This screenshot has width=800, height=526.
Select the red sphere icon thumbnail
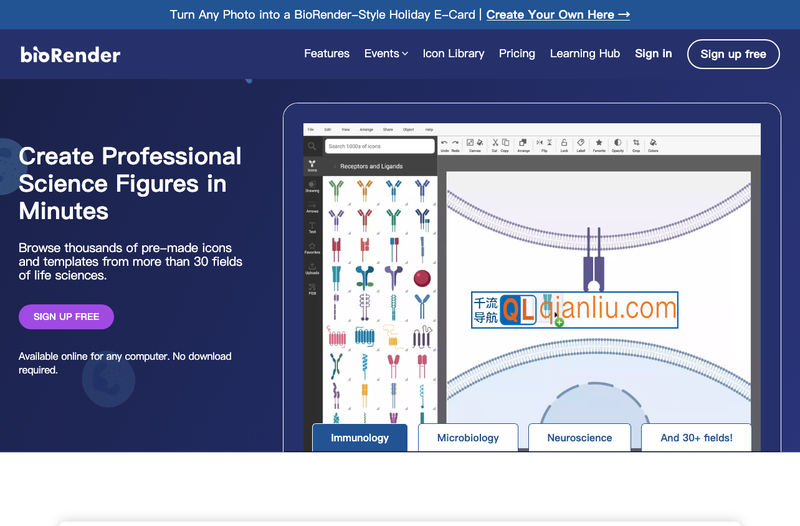[x=422, y=278]
